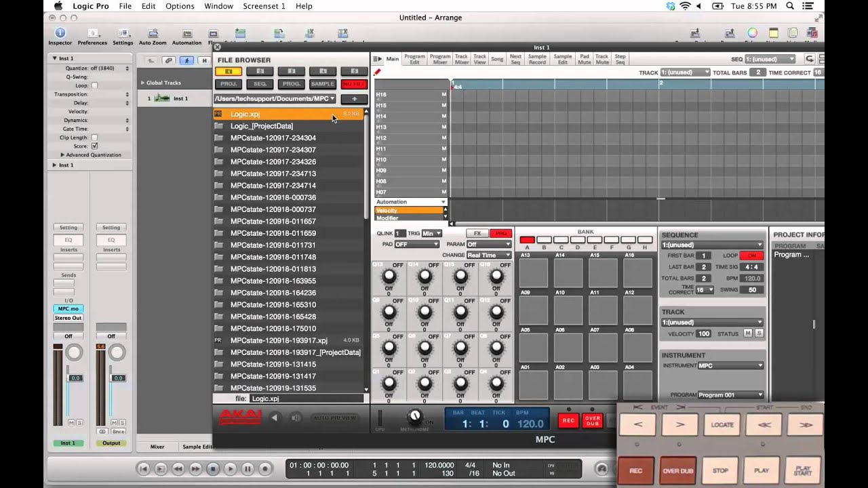Click the MPC Over Dub button
The image size is (868, 488).
pos(593,420)
